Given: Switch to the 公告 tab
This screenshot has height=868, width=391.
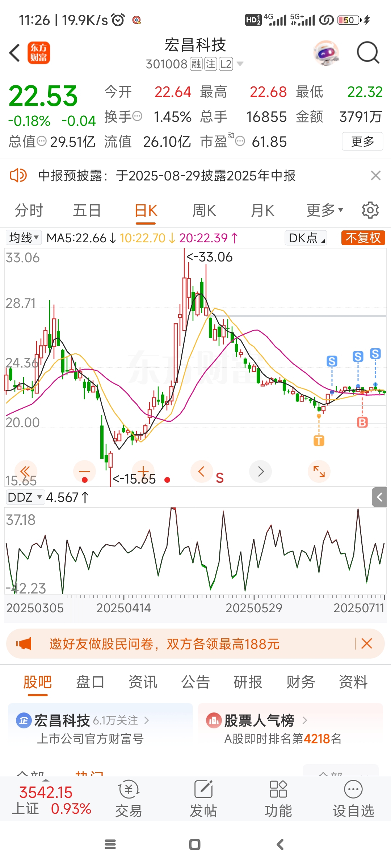Looking at the screenshot, I should tap(195, 682).
